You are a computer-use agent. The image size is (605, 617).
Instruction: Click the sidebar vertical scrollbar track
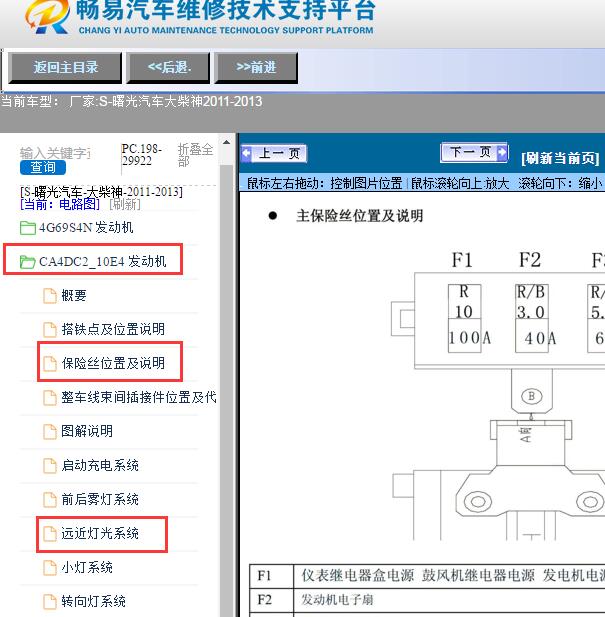pyautogui.click(x=227, y=390)
